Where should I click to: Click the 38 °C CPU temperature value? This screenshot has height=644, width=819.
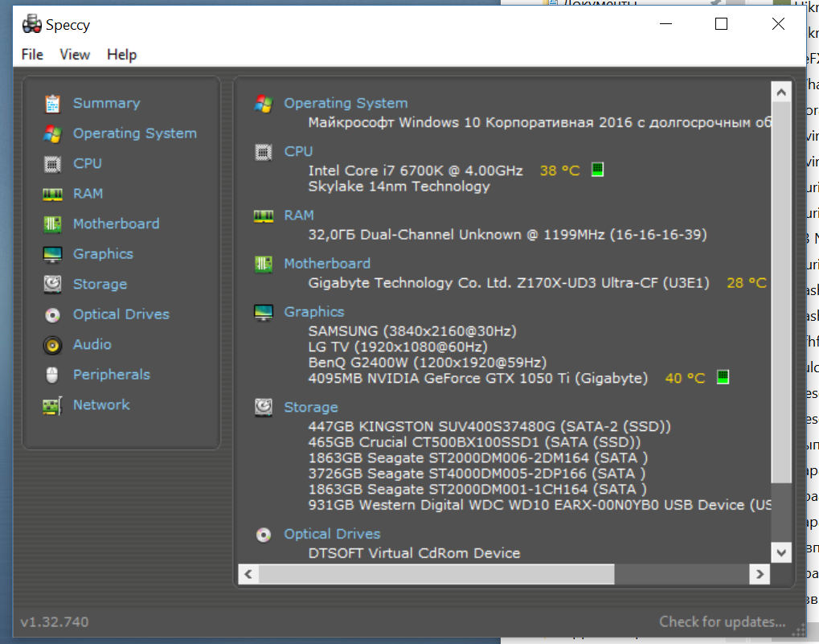point(559,170)
